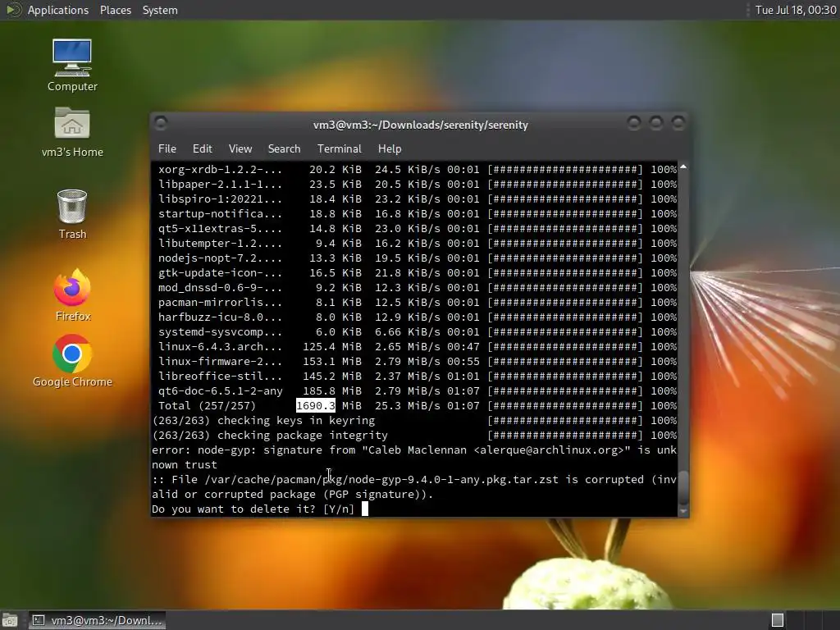Image resolution: width=840 pixels, height=630 pixels.
Task: Click the terminal scrollbar down arrow
Action: pos(683,512)
